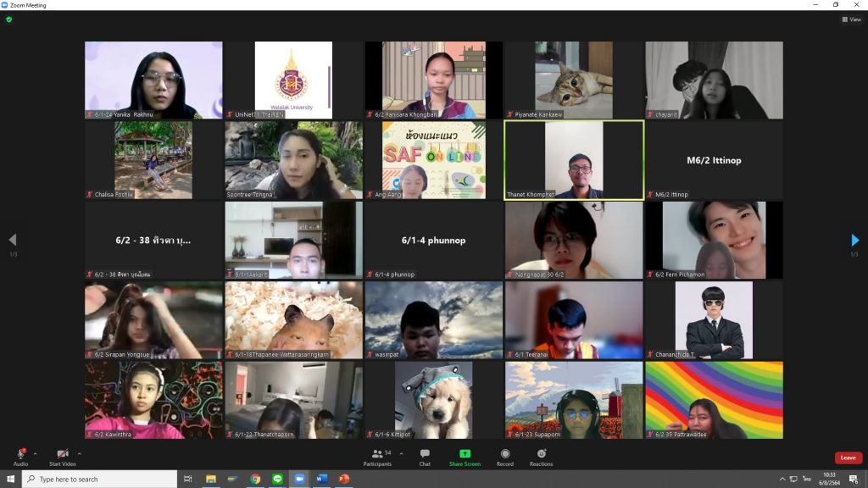Click Share Screen in the meeting toolbar
This screenshot has width=868, height=488.
pos(465,457)
